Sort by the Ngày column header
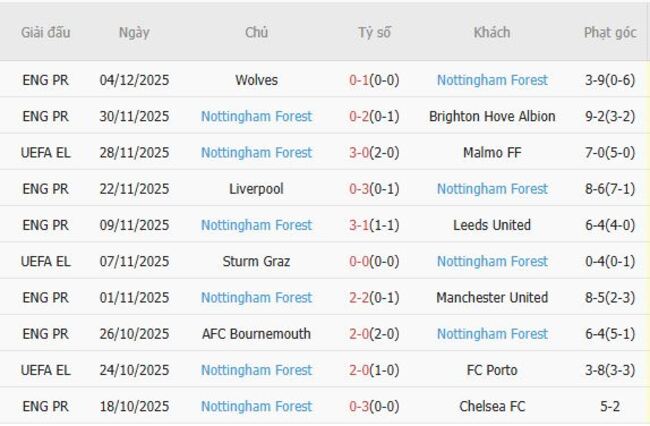This screenshot has height=426, width=650. [134, 32]
